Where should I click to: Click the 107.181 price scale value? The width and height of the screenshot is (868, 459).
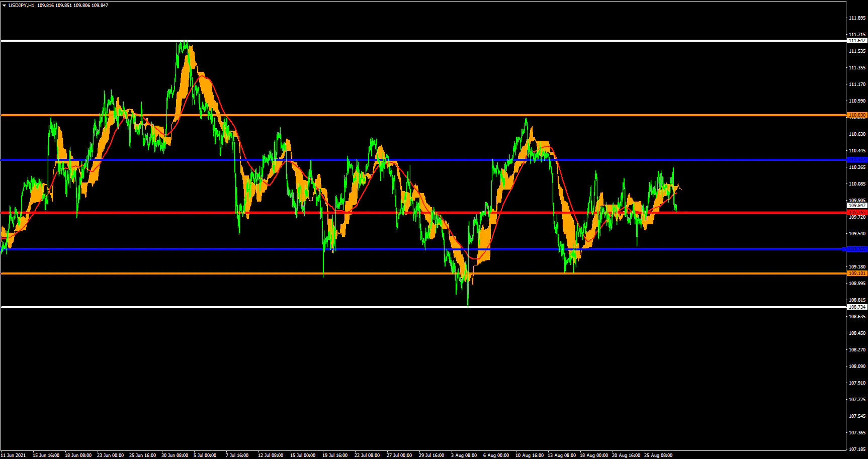[x=857, y=449]
